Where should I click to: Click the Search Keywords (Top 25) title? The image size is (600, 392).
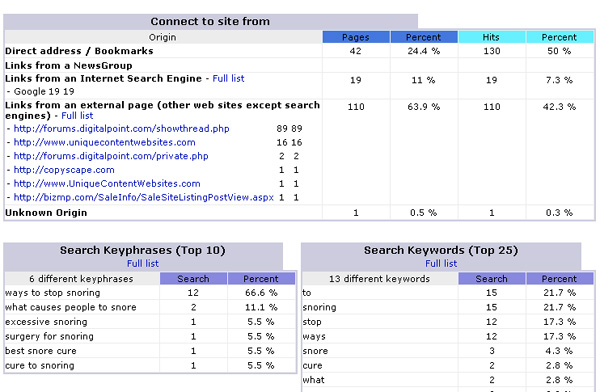pyautogui.click(x=441, y=250)
